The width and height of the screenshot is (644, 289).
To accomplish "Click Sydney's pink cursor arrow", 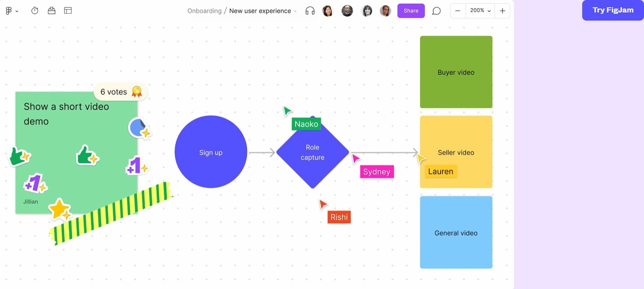I will click(356, 158).
